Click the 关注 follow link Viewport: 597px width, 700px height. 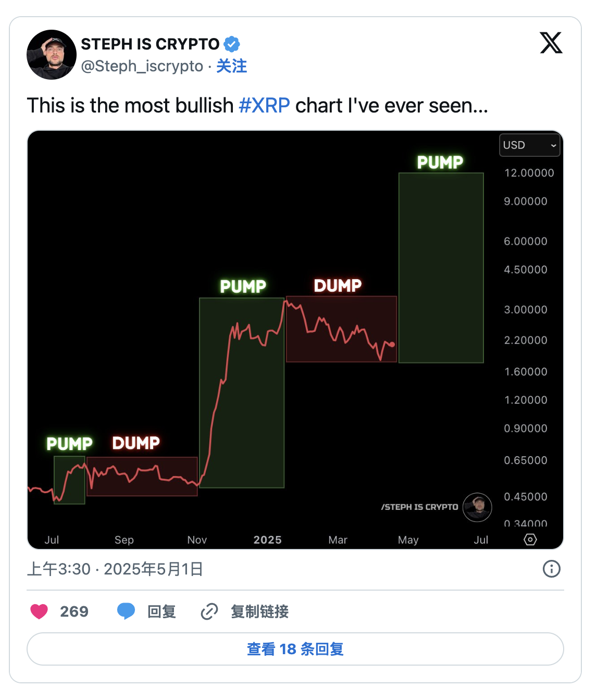(x=231, y=66)
